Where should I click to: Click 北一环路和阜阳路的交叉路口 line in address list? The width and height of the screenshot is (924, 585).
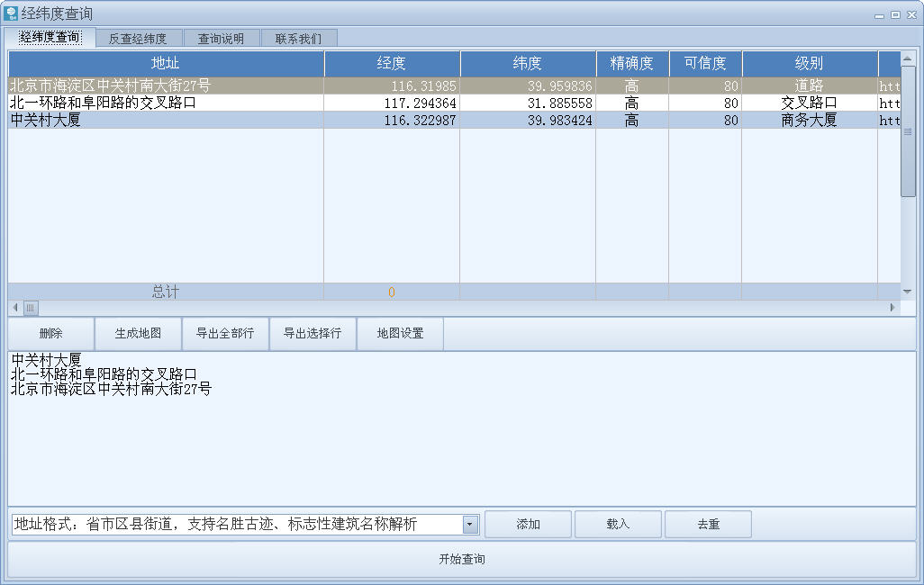click(104, 374)
